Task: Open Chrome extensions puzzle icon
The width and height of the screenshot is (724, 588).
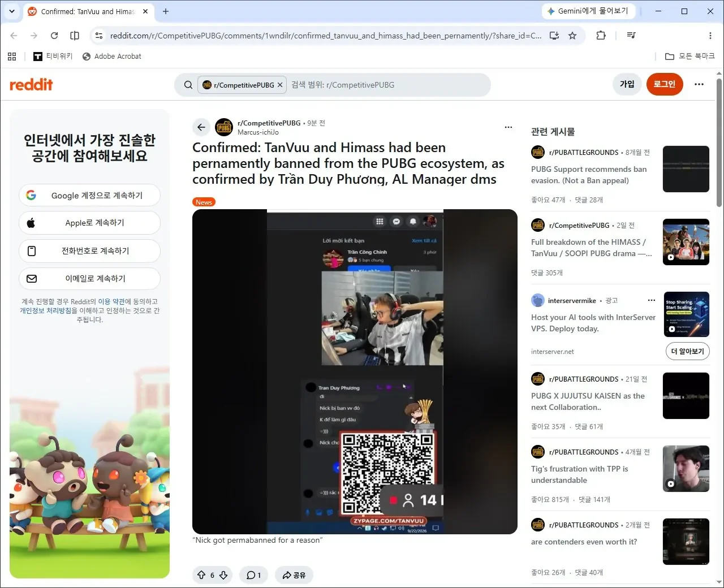Action: click(x=601, y=36)
